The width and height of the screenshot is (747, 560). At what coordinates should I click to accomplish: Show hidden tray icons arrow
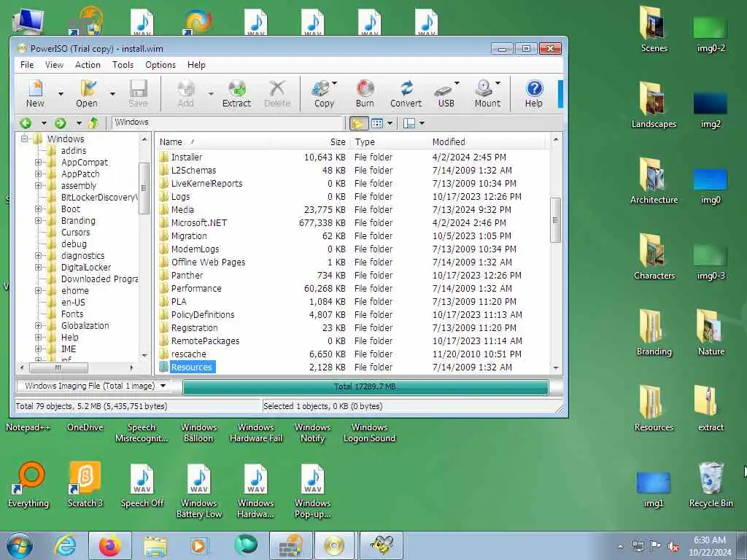pyautogui.click(x=620, y=547)
